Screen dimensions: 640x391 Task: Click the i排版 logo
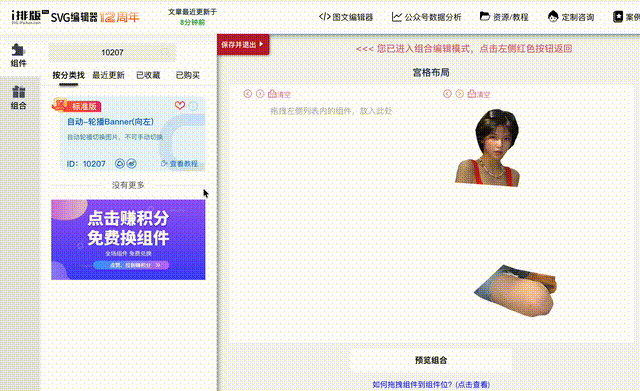tap(30, 17)
